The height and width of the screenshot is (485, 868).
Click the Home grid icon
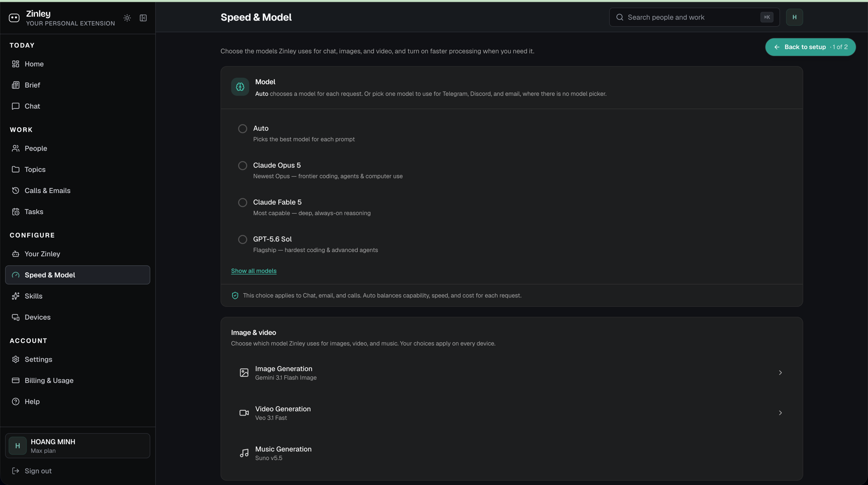tap(16, 64)
